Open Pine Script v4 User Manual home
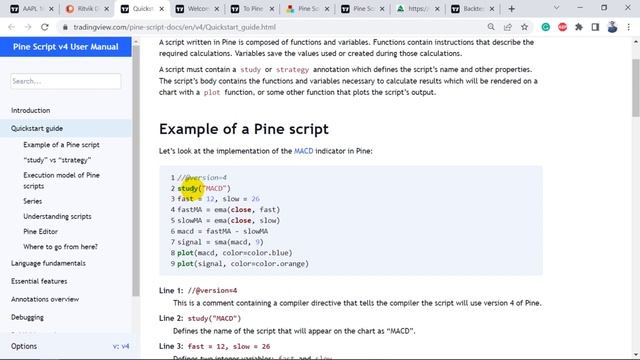The height and width of the screenshot is (360, 640). (x=66, y=47)
